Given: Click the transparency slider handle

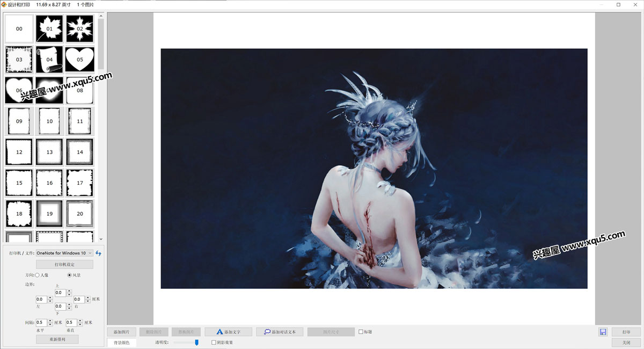Looking at the screenshot, I should click(196, 342).
